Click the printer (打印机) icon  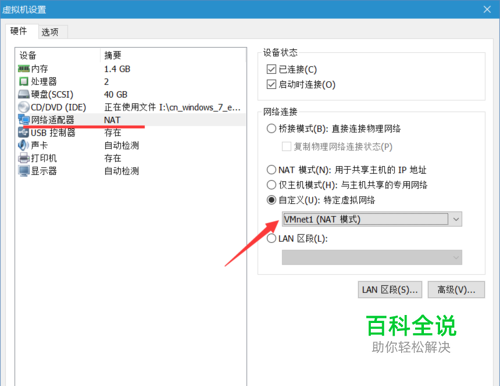[24, 158]
